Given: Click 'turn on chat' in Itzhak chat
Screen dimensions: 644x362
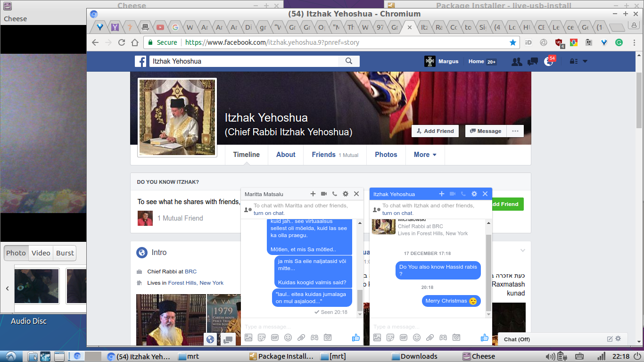Looking at the screenshot, I should click(397, 213).
